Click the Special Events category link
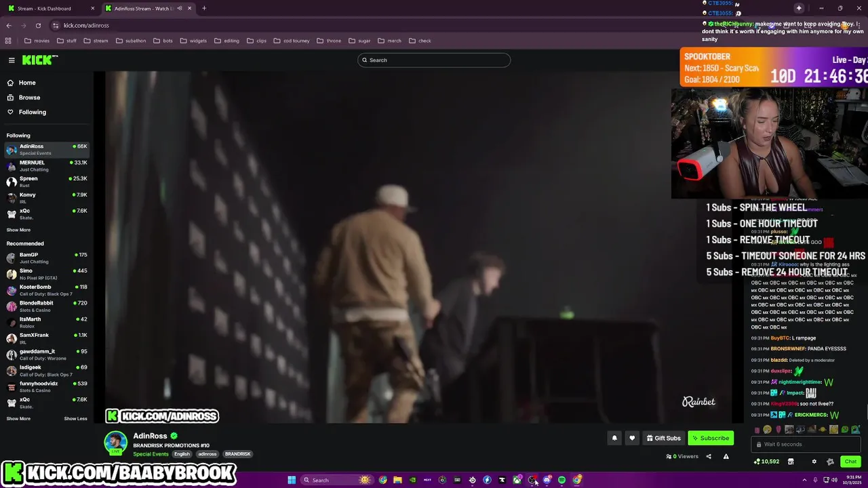Image resolution: width=868 pixels, height=488 pixels. [x=151, y=454]
